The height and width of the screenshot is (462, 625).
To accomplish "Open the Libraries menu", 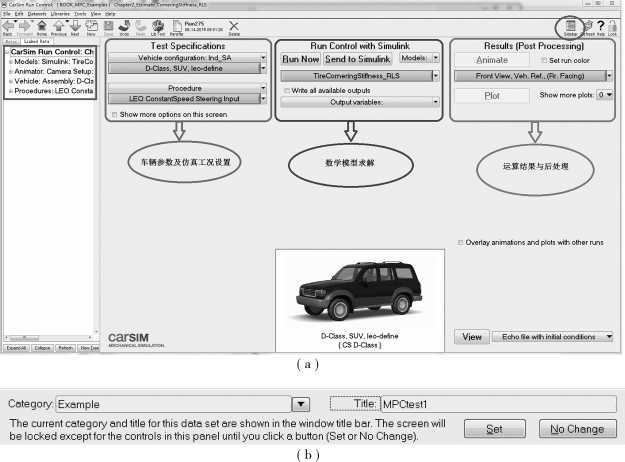I will (60, 14).
